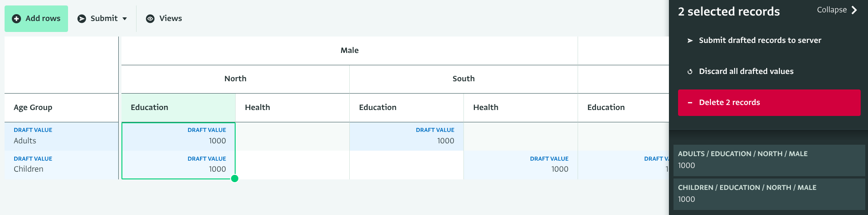Click the discard reset icon
This screenshot has width=868, height=215.
click(690, 72)
